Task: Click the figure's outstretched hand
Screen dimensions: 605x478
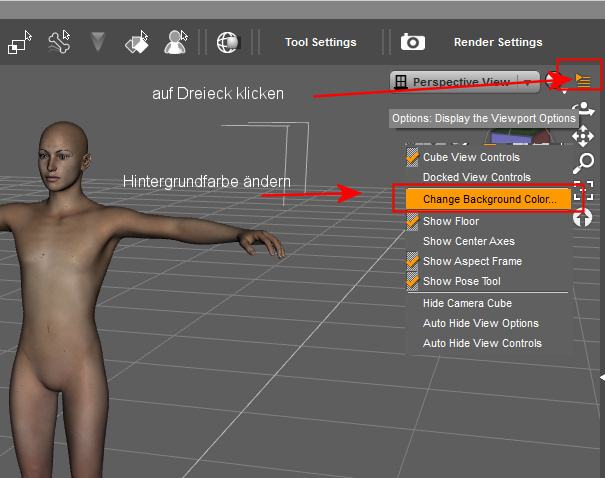Action: (262, 244)
